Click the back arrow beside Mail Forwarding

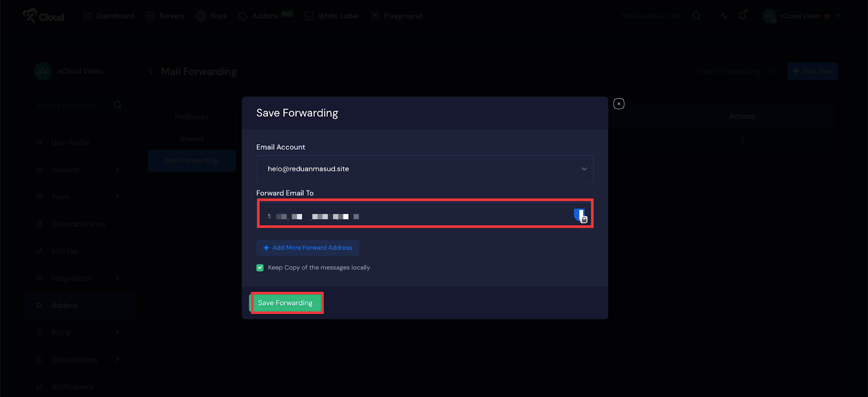[151, 71]
